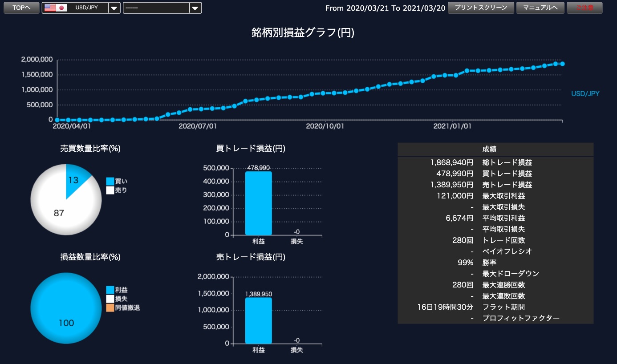Click the 1,389,950 sell profit bar
The width and height of the screenshot is (617, 364).
tap(259, 320)
